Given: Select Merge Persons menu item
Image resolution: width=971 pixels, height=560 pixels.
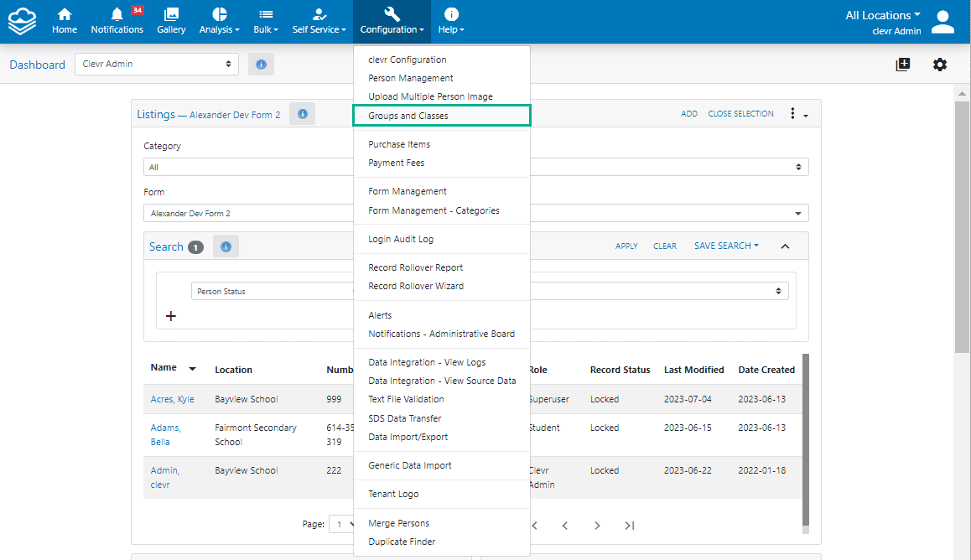Looking at the screenshot, I should [x=398, y=523].
